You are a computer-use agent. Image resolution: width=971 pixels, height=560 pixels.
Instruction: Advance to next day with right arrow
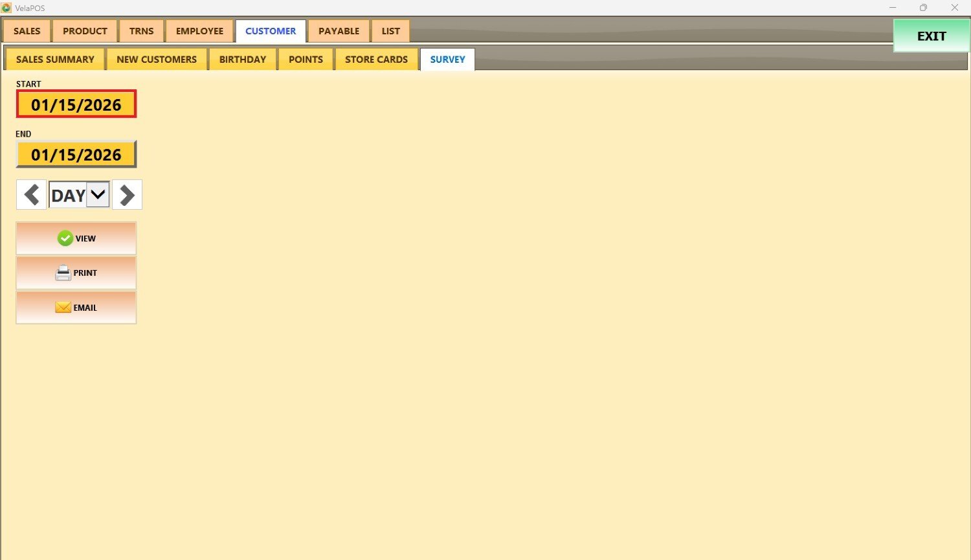[x=127, y=195]
